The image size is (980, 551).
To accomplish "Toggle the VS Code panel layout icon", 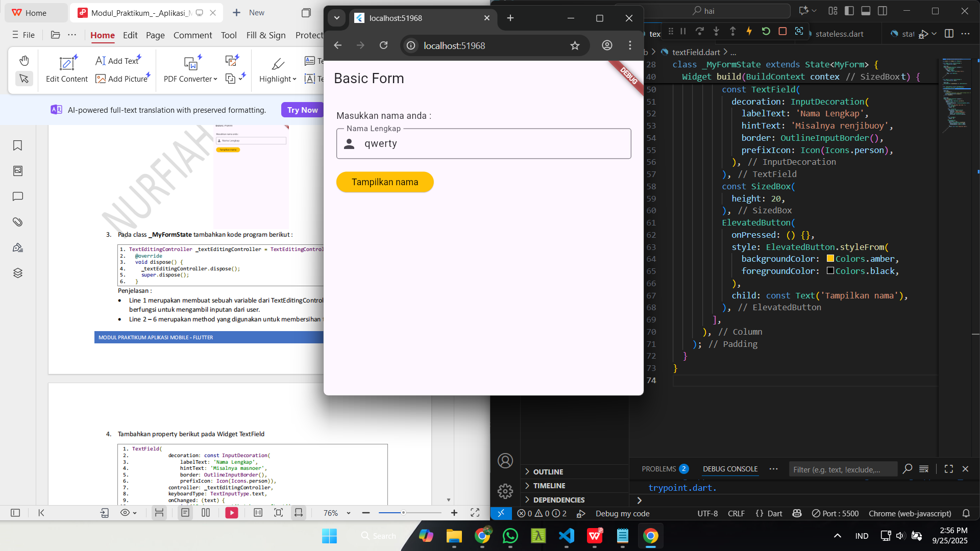I will 866,11.
